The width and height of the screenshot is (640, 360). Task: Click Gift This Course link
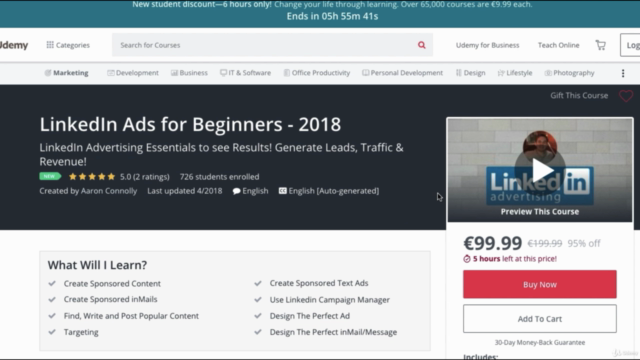[x=579, y=96]
